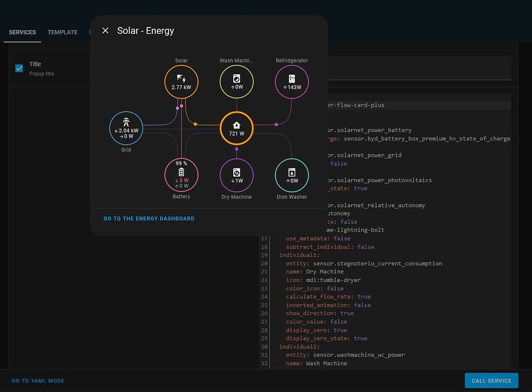
Task: Go to the energy dashboard link
Action: pyautogui.click(x=149, y=219)
